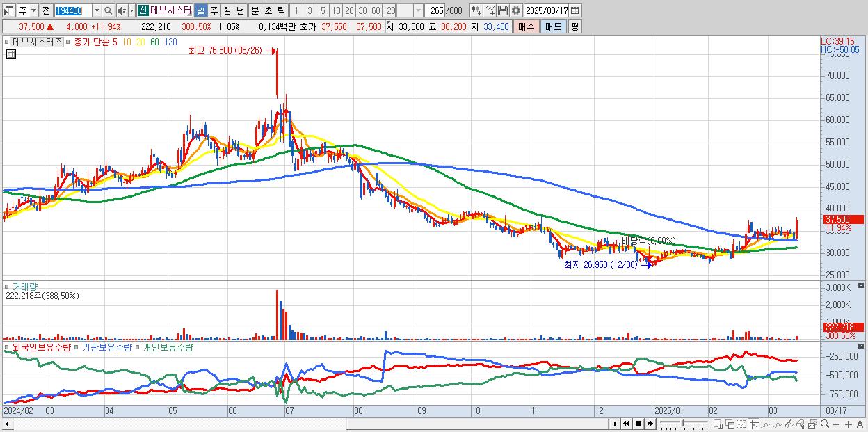Toggle the 평 button at the right
This screenshot has height=432, width=868.
pyautogui.click(x=574, y=26)
